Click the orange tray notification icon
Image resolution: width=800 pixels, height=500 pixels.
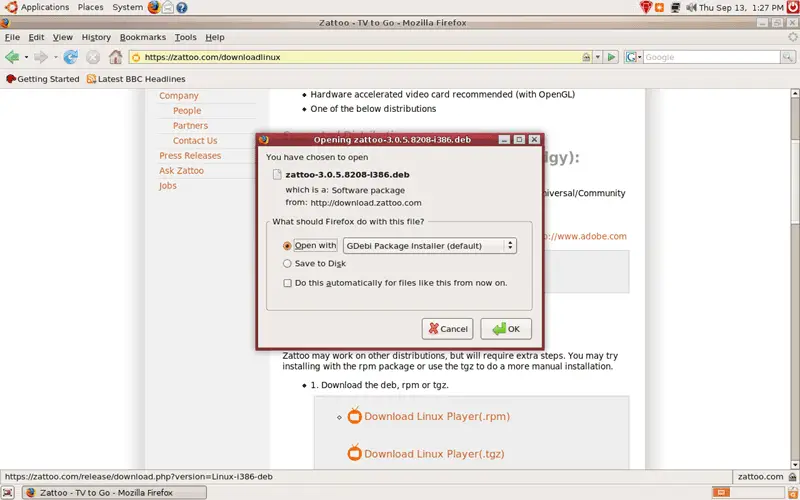(660, 7)
